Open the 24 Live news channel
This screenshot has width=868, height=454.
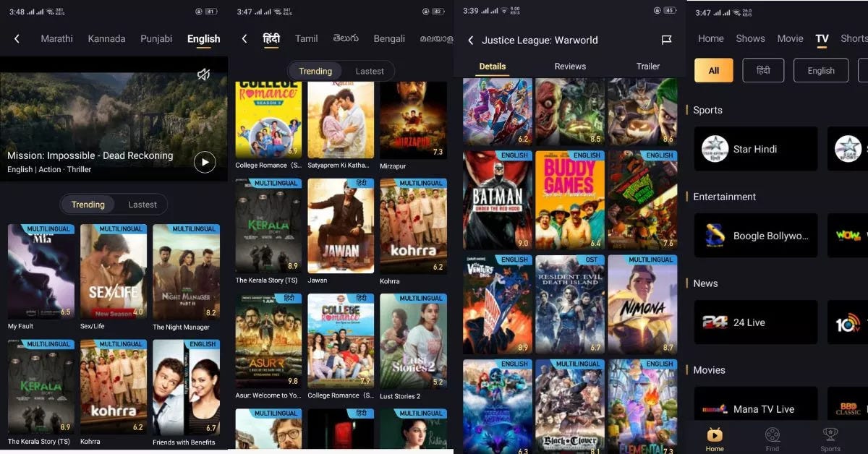tap(756, 322)
